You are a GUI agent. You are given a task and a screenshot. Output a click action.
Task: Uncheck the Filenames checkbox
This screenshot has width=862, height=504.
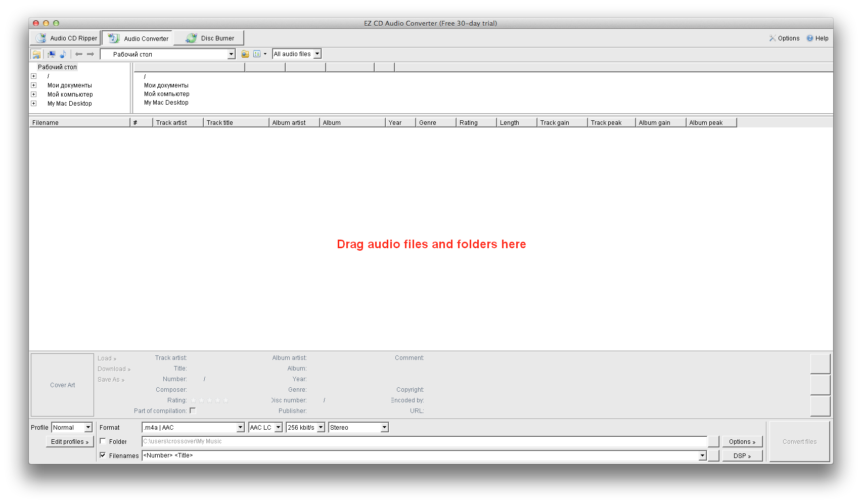pyautogui.click(x=103, y=455)
